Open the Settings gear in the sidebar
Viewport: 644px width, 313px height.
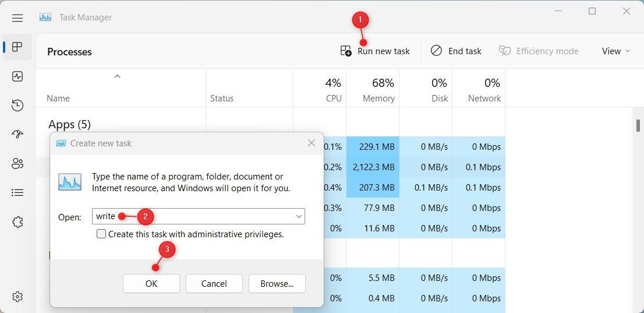pyautogui.click(x=17, y=297)
